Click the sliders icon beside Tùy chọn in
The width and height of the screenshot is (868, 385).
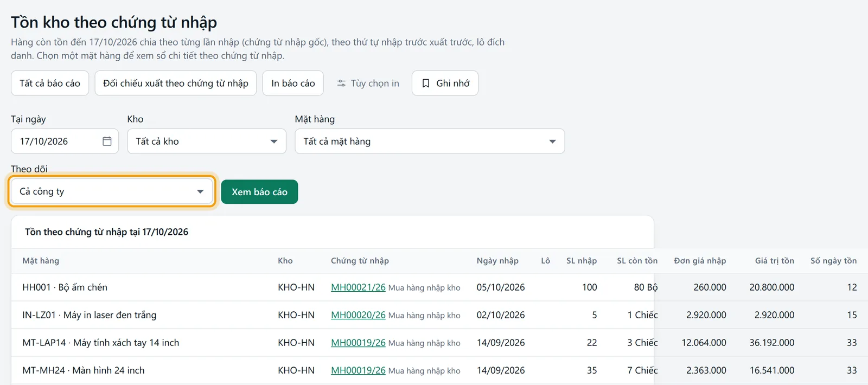click(341, 84)
